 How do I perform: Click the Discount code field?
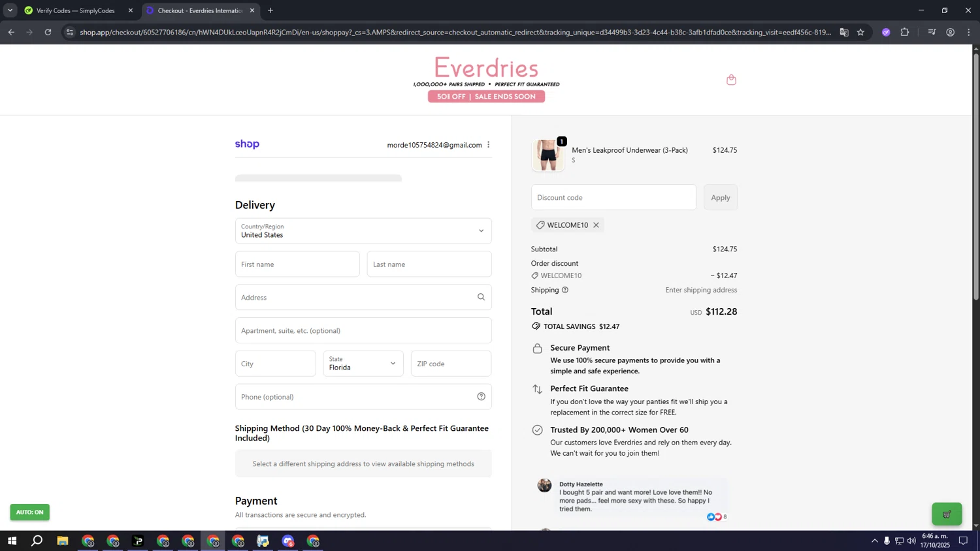613,197
